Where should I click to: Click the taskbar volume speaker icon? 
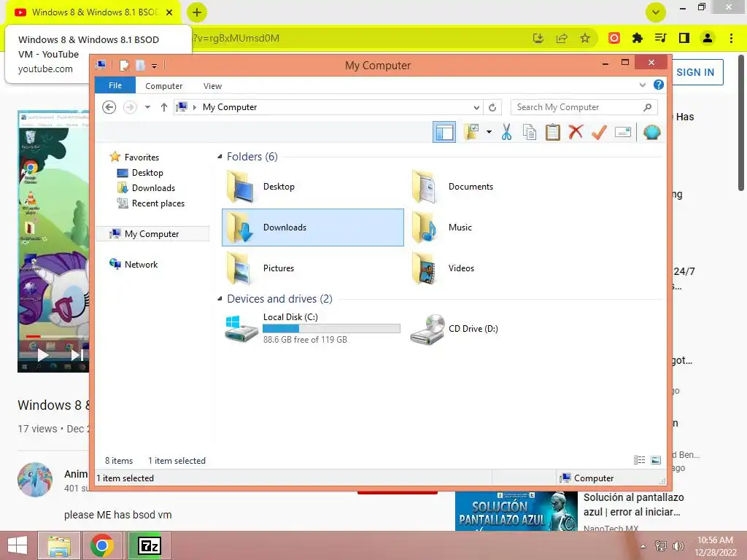678,545
